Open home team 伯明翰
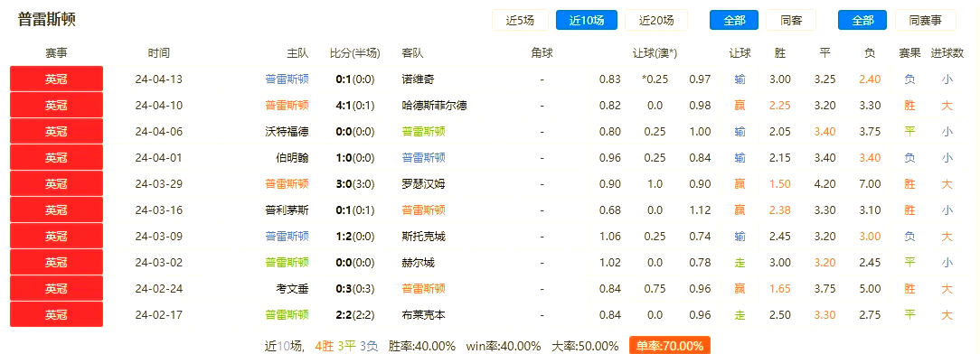Image resolution: width=980 pixels, height=354 pixels. 293,158
